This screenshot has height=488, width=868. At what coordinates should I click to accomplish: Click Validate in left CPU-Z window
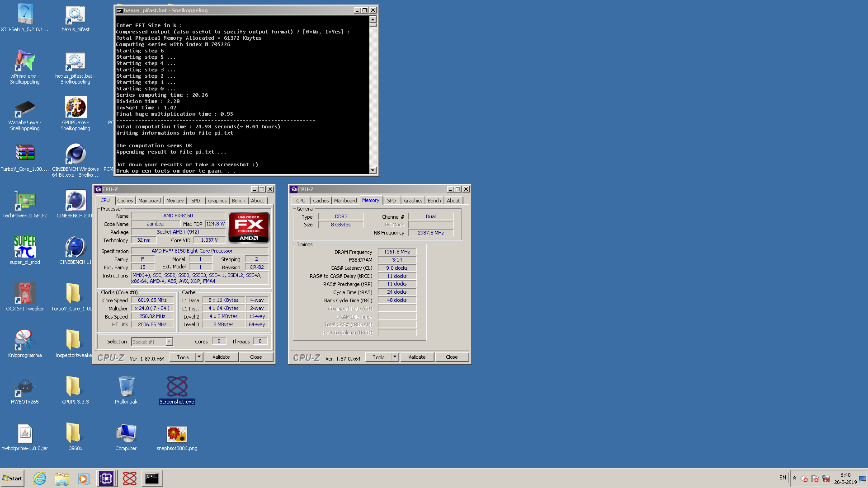(x=221, y=357)
